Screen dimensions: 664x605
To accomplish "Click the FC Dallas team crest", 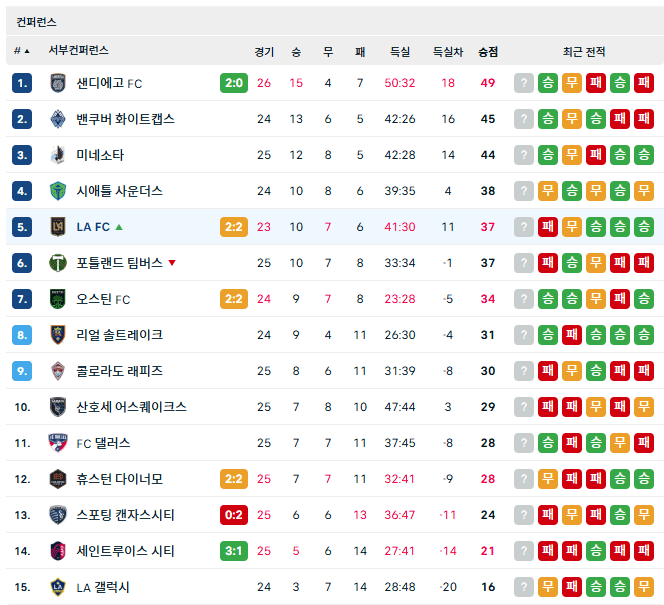I will (58, 443).
